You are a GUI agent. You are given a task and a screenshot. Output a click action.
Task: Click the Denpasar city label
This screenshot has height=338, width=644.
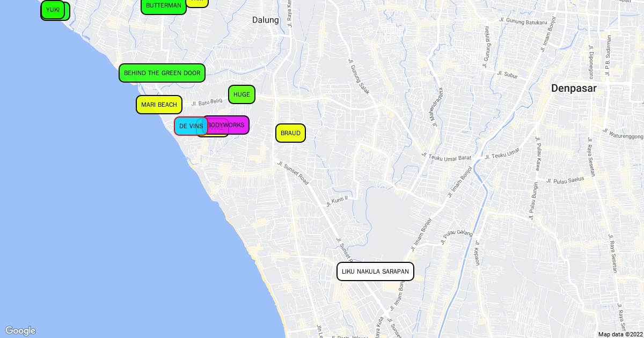click(574, 89)
